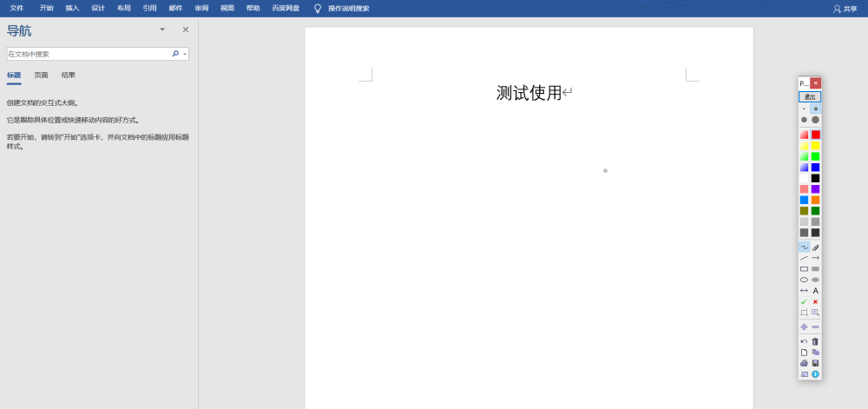
Task: Pick the solid yellow color swatch
Action: coord(815,146)
